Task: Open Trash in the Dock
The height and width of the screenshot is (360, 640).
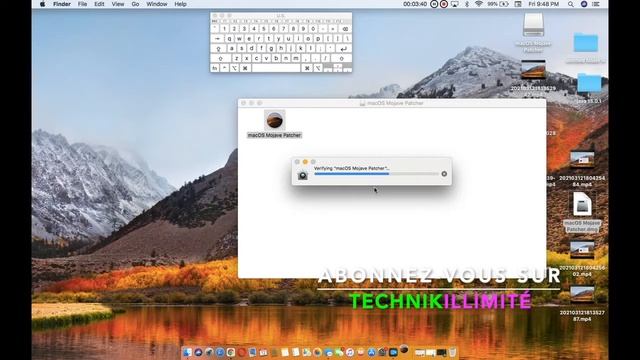Action: (x=453, y=352)
